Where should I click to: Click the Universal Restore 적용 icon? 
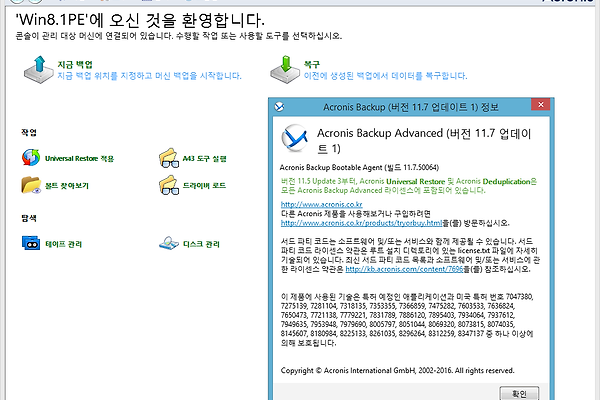click(28, 157)
